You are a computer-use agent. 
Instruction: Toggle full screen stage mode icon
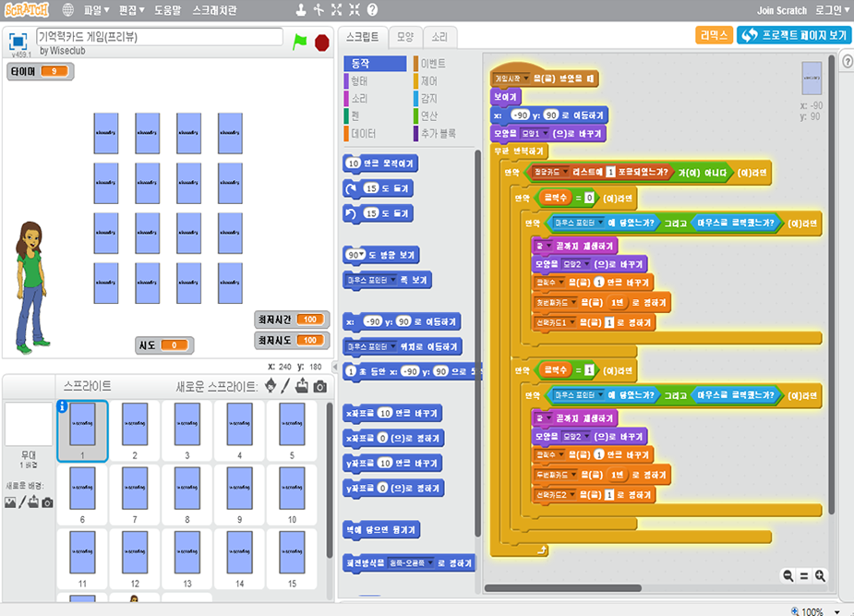[18, 41]
